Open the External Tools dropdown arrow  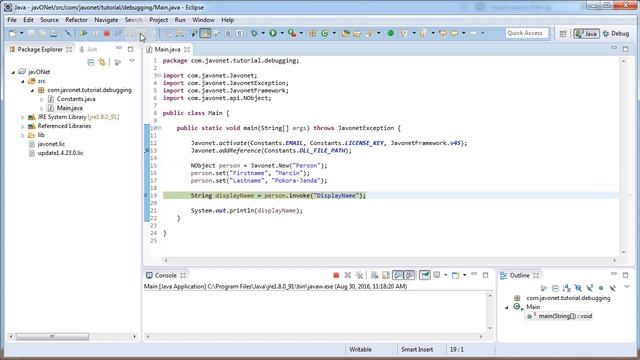click(301, 33)
